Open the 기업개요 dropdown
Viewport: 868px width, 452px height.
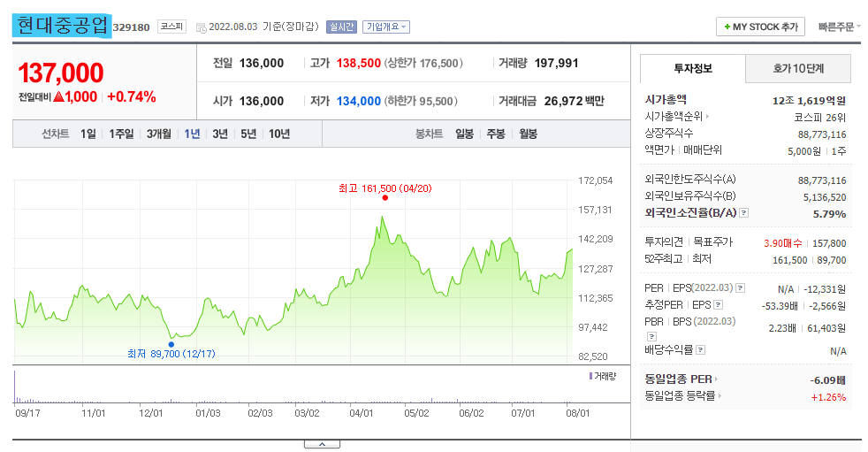(386, 27)
